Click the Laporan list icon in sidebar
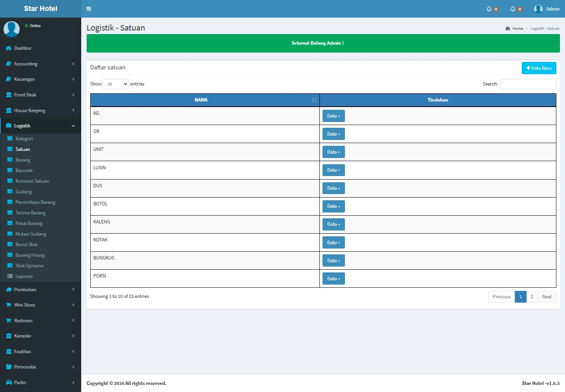This screenshot has width=565, height=392. (10, 276)
